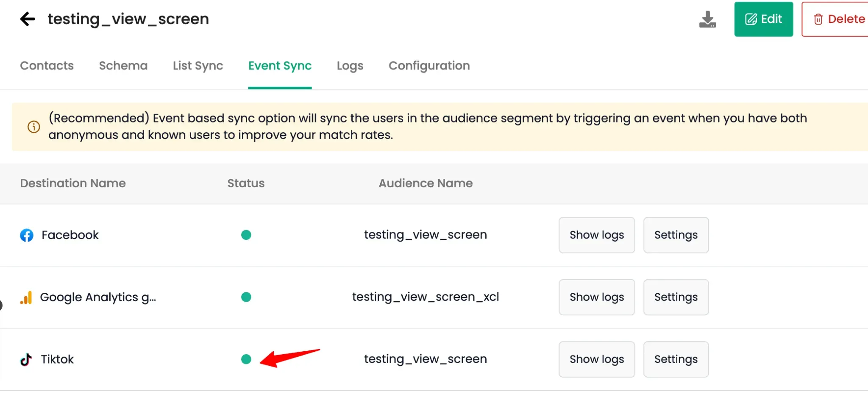The width and height of the screenshot is (868, 403).
Task: Click Tiktok's green status dot
Action: tap(246, 359)
